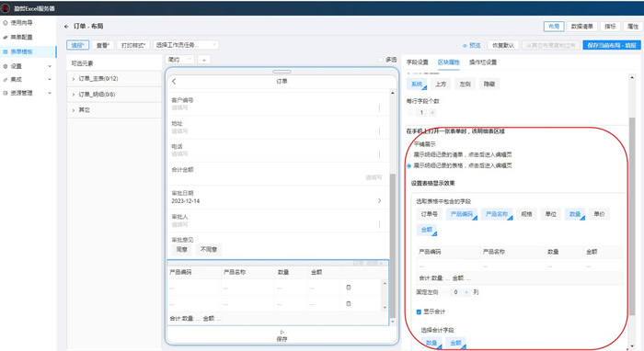The width and height of the screenshot is (644, 351).
Task: Choose 隐藏 label position
Action: click(489, 84)
